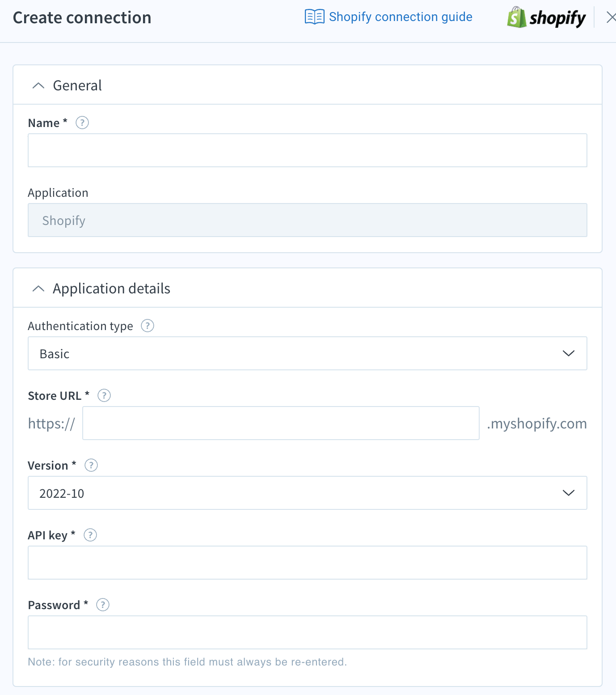Screen dimensions: 616x695
Task: Open the API key help tooltip
Action: (x=89, y=535)
